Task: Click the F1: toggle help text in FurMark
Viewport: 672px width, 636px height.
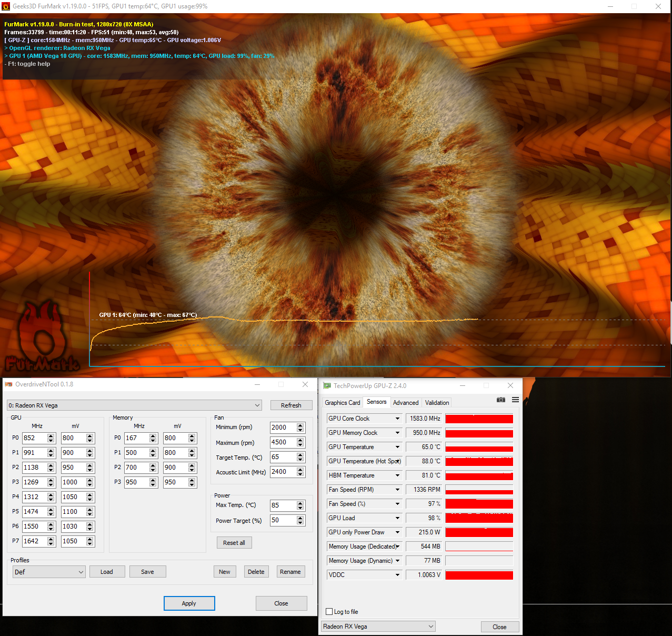Action: (x=27, y=64)
